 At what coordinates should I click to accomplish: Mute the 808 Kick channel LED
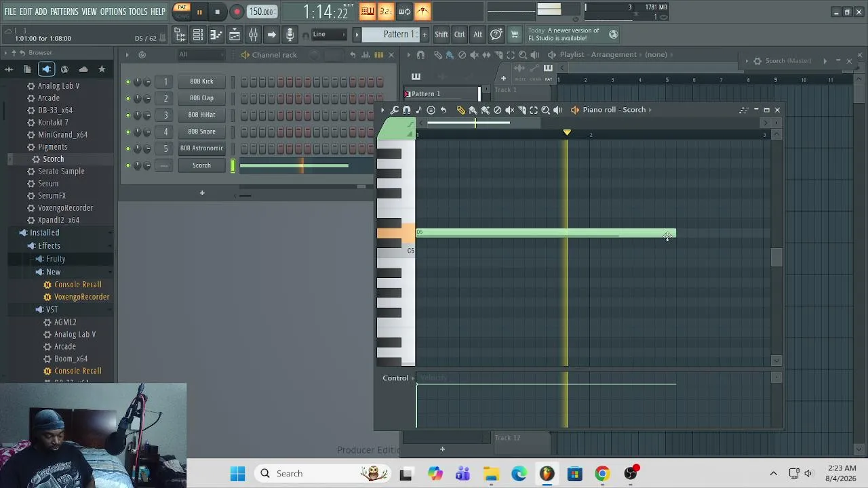[x=127, y=81]
